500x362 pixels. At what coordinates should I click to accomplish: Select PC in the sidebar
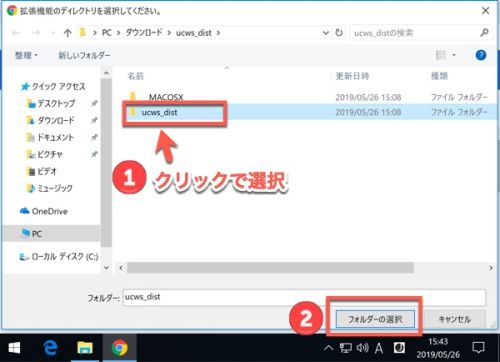(51, 233)
